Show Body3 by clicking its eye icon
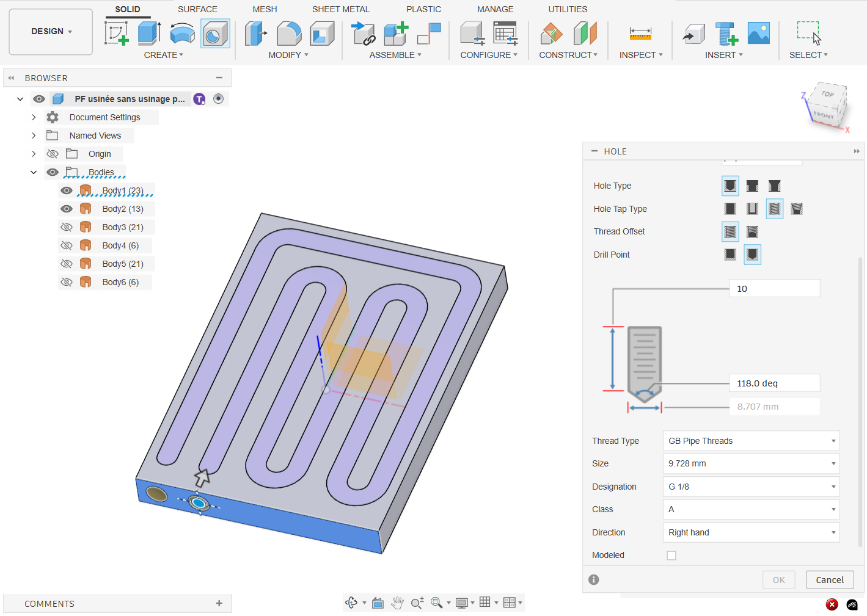The height and width of the screenshot is (616, 867). pyautogui.click(x=67, y=227)
